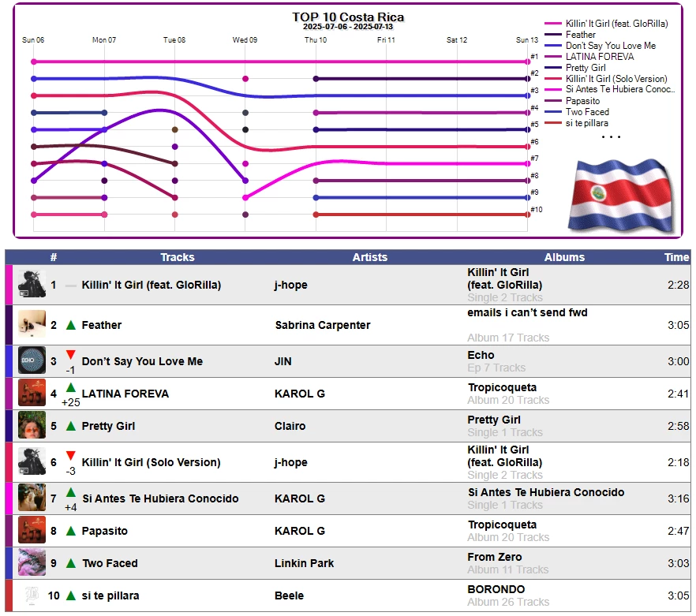Sort by the # rank column header

(x=54, y=257)
